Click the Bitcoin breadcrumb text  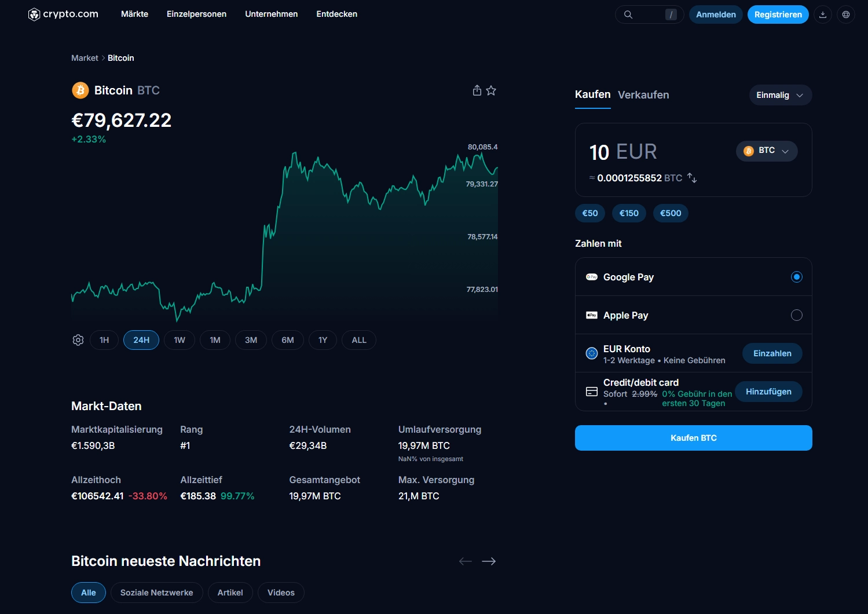coord(120,58)
